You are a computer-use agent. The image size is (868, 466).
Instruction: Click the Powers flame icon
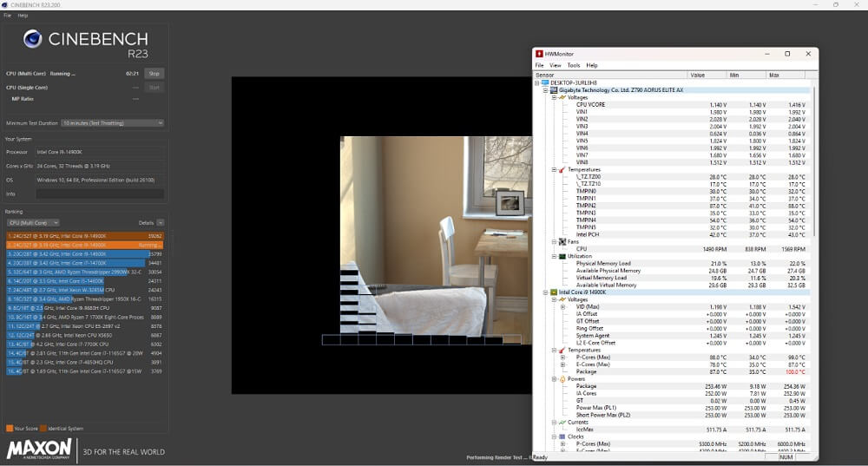coord(562,379)
